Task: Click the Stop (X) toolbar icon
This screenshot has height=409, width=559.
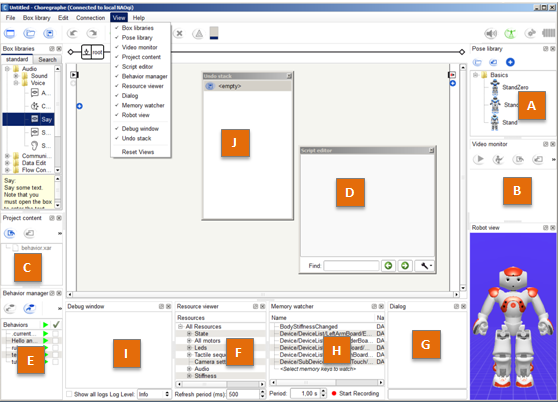Action: pos(179,34)
